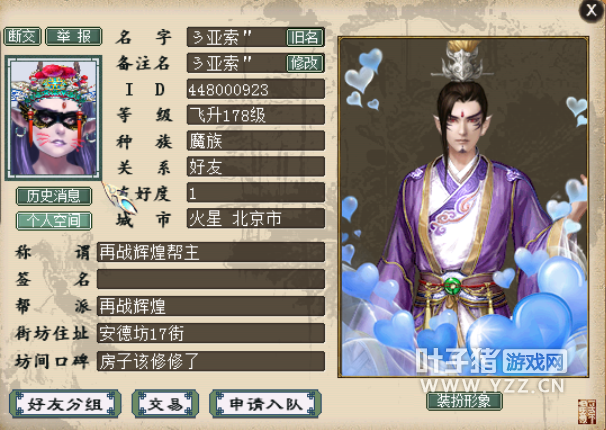Image resolution: width=606 pixels, height=430 pixels.
Task: Click the 举报 report button
Action: click(73, 37)
